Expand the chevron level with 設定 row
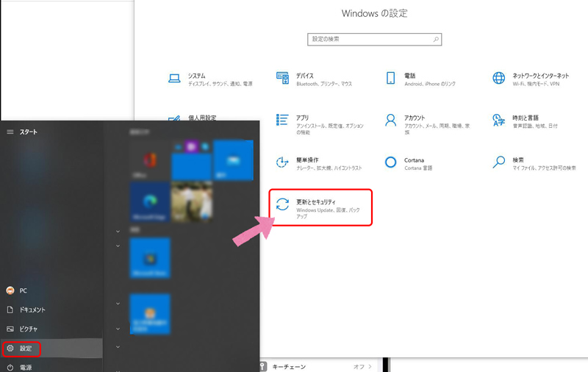The image size is (588, 372). point(118,347)
